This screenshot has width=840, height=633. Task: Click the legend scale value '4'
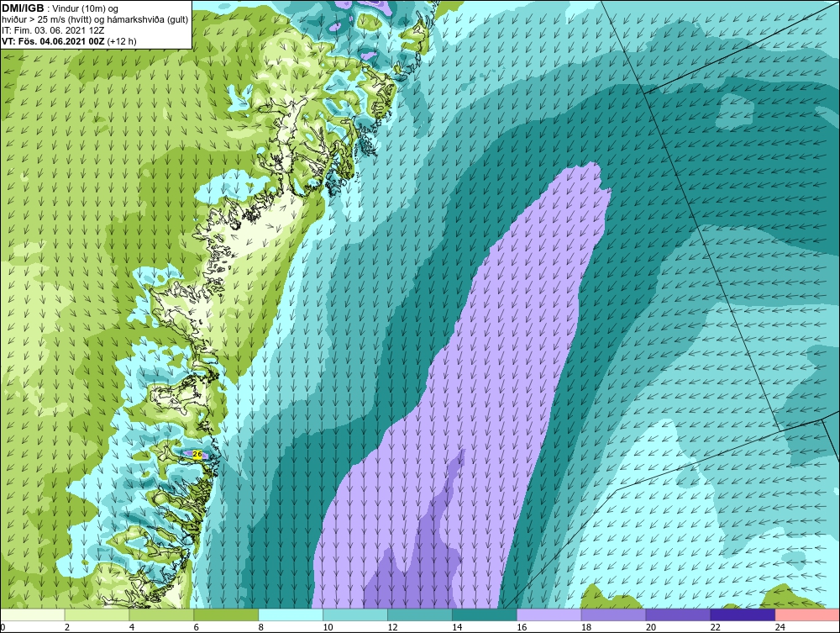coord(132,627)
